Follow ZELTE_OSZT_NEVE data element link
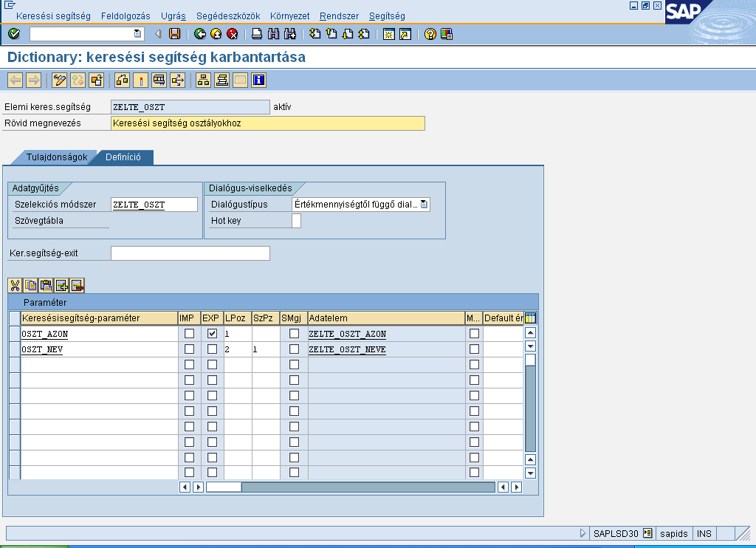The image size is (756, 548). tap(347, 349)
